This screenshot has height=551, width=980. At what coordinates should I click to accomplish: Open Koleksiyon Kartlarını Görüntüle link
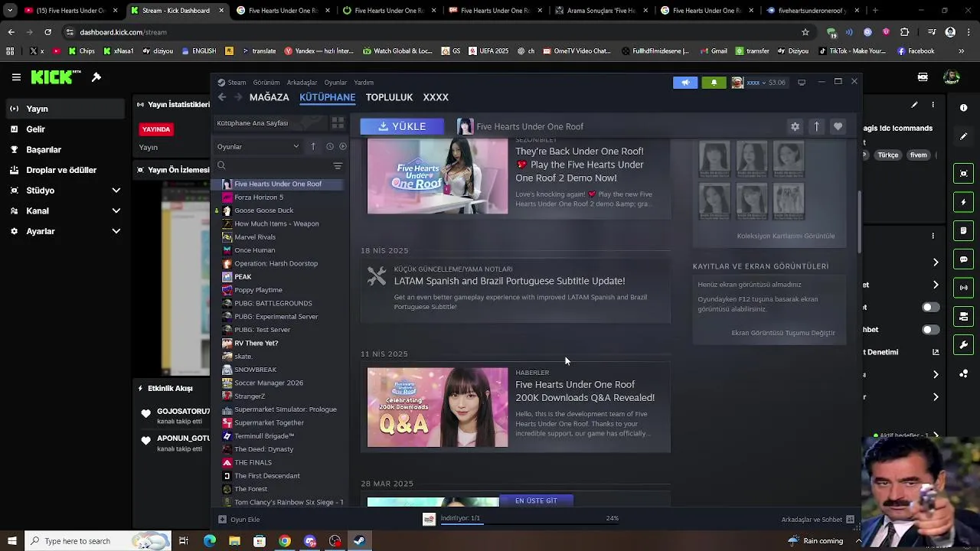pyautogui.click(x=786, y=236)
